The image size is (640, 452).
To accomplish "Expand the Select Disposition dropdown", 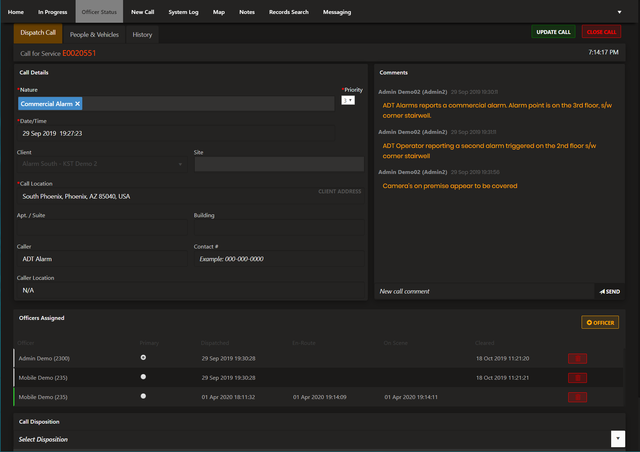I will click(x=617, y=439).
